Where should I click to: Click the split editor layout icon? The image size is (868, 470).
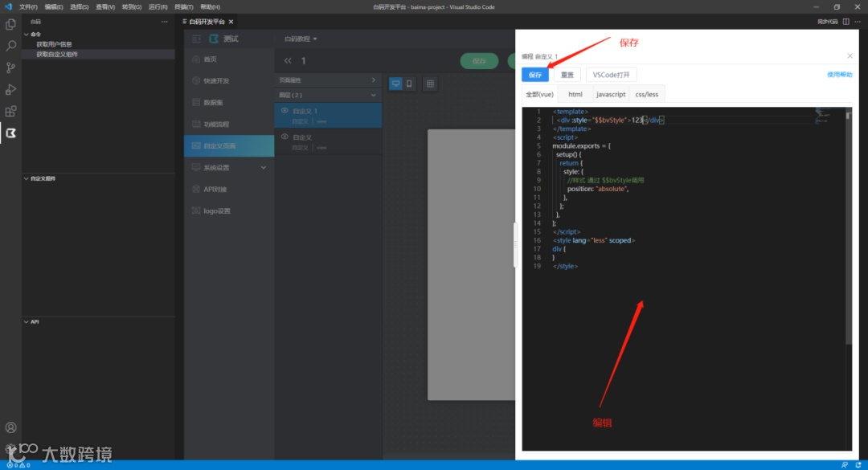845,22
